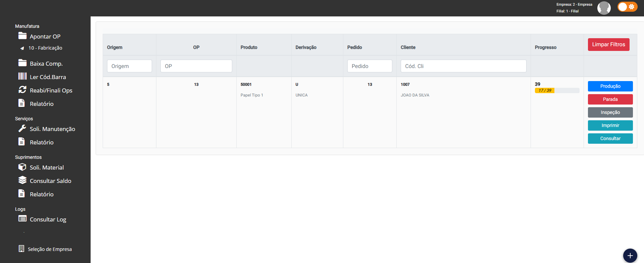Open the Seleção de Empresa building icon
Viewport: 644px width, 263px height.
pos(21,249)
